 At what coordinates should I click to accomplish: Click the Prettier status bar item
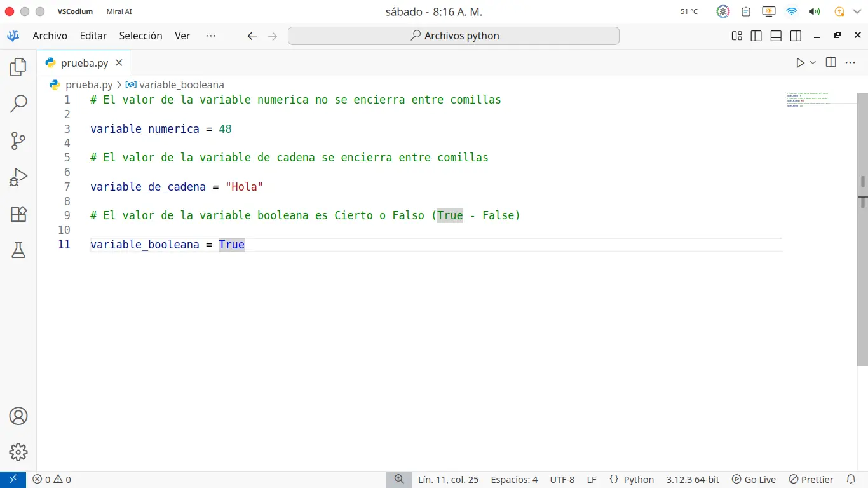[811, 480]
